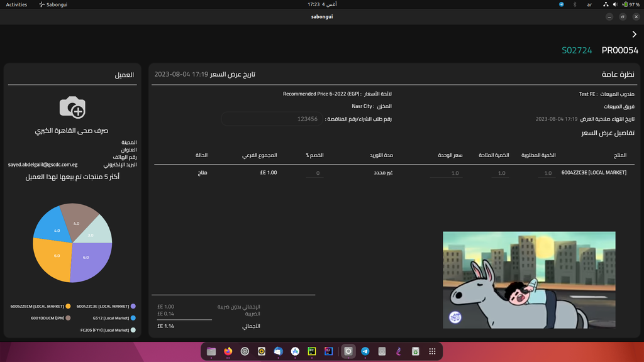Open the Activities overview
This screenshot has width=644, height=362.
pos(16,4)
